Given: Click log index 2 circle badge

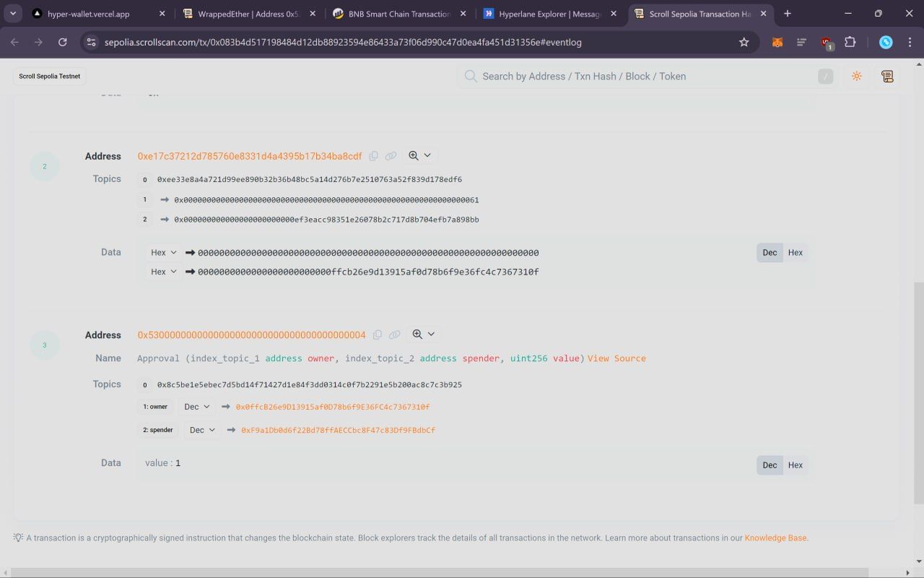Looking at the screenshot, I should (44, 166).
